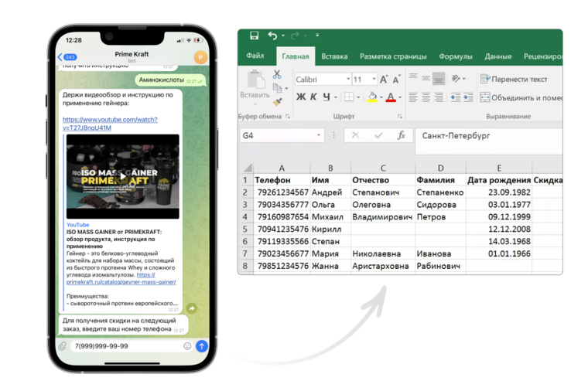Open the Формулы ribbon tab
Viewport: 588px width, 391px height.
tap(455, 56)
